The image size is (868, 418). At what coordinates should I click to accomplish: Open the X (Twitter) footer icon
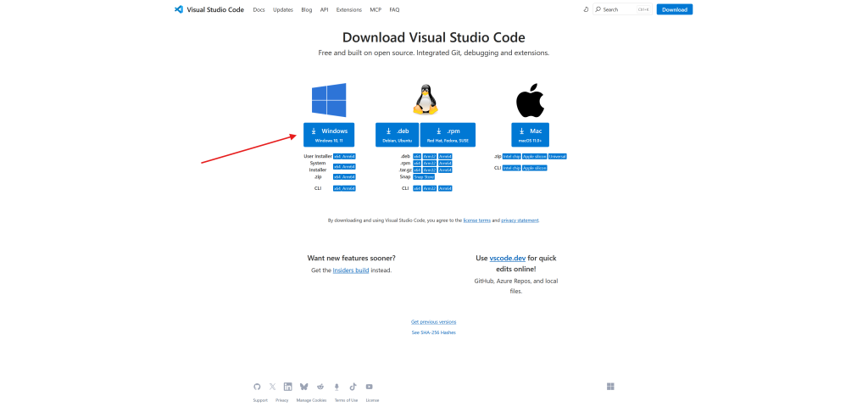pos(272,386)
